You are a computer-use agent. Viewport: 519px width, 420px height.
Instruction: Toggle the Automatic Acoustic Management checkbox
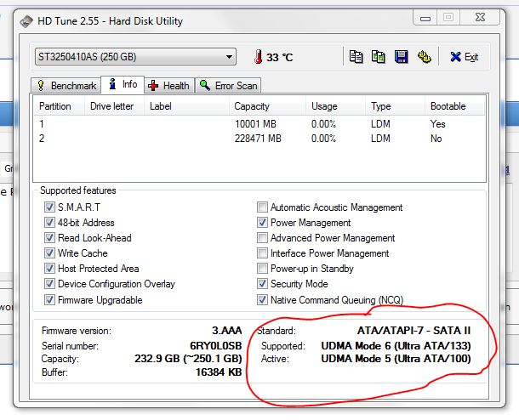tap(262, 207)
